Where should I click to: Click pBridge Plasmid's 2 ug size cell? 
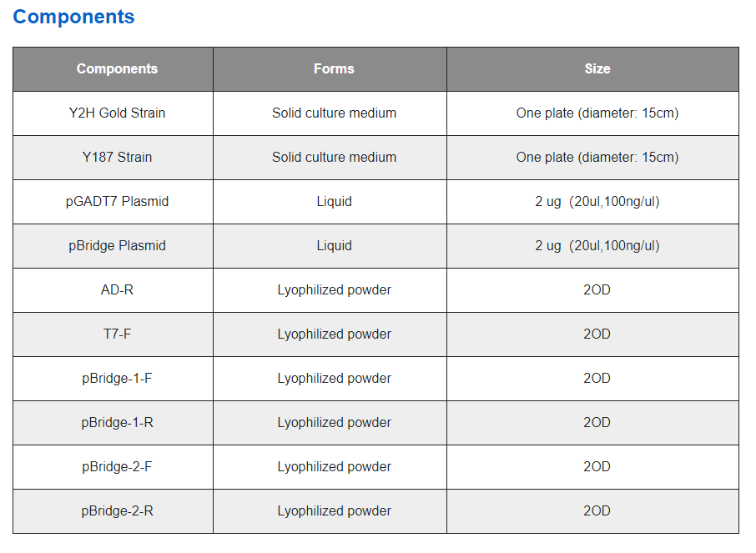tap(592, 246)
